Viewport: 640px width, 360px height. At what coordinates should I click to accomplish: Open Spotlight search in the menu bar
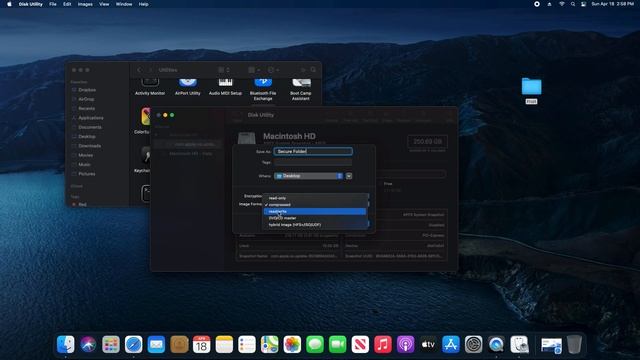click(573, 4)
